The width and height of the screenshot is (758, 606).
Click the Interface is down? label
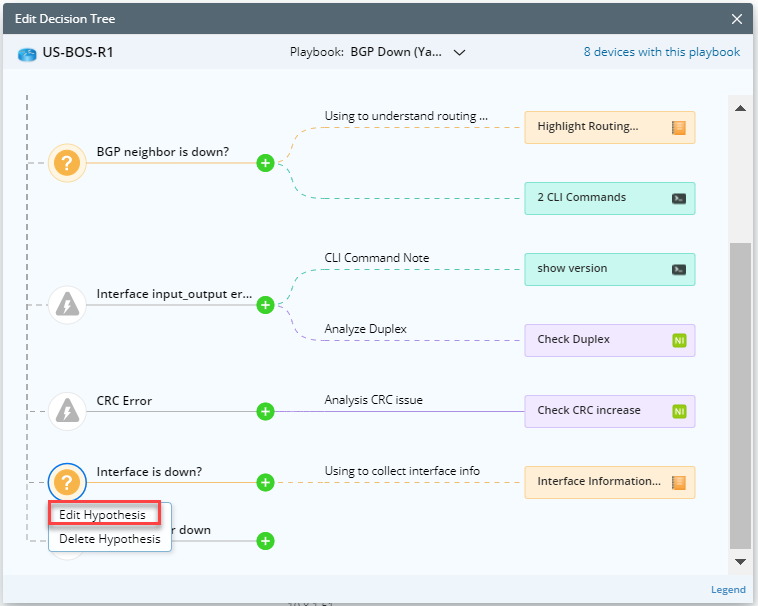[149, 472]
